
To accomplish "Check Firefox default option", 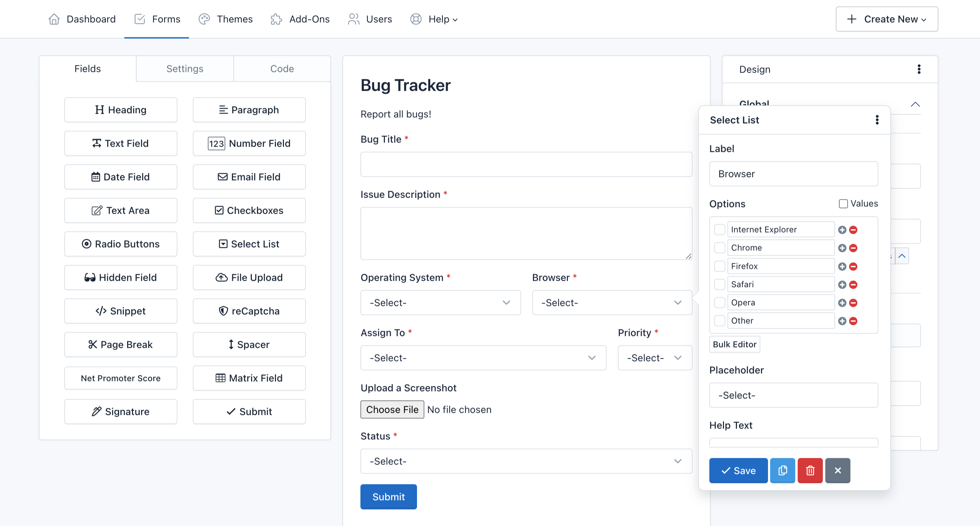I will [719, 266].
